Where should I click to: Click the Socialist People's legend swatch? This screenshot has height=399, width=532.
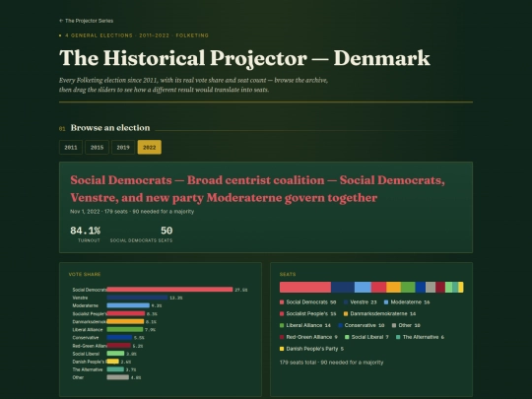pyautogui.click(x=282, y=314)
